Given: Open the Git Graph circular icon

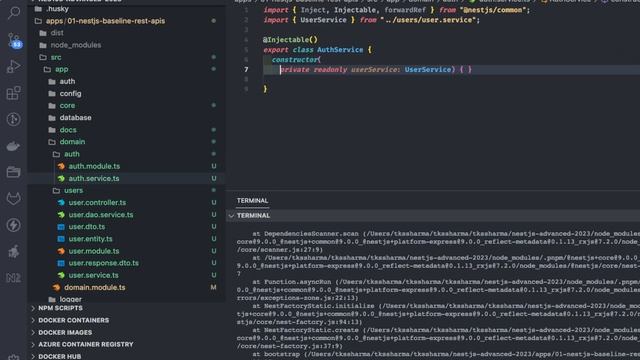Looking at the screenshot, I should click(x=13, y=119).
